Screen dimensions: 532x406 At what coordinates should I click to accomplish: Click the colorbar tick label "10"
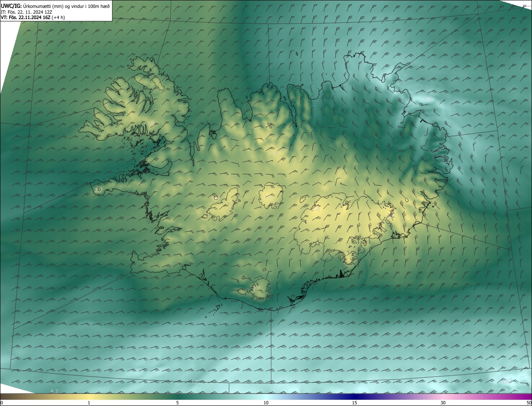(266, 403)
